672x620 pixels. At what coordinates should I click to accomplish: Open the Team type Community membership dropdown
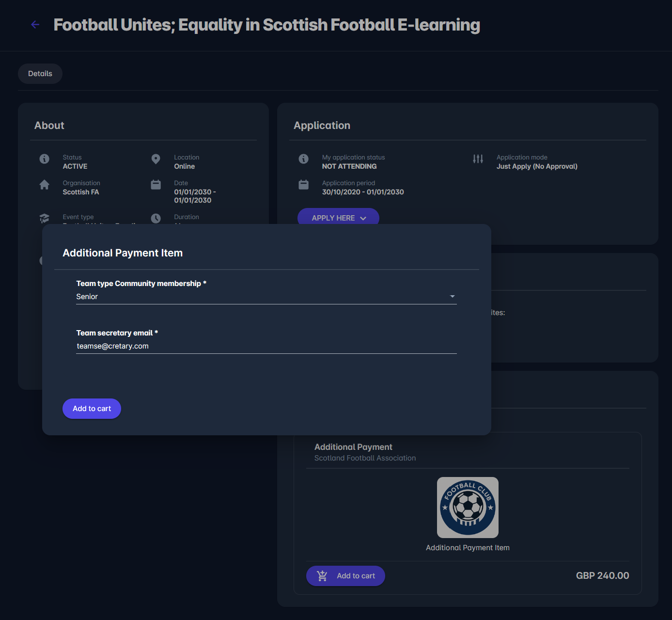point(262,297)
